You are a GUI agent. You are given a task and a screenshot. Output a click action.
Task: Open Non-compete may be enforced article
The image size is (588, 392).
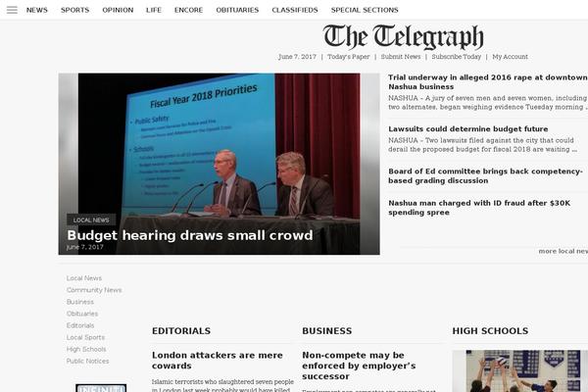[x=359, y=366]
